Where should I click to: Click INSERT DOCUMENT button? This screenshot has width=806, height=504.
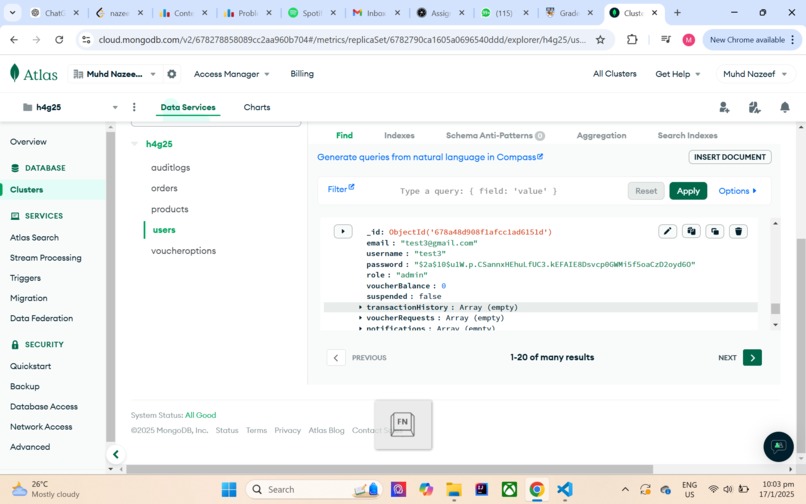pos(729,157)
